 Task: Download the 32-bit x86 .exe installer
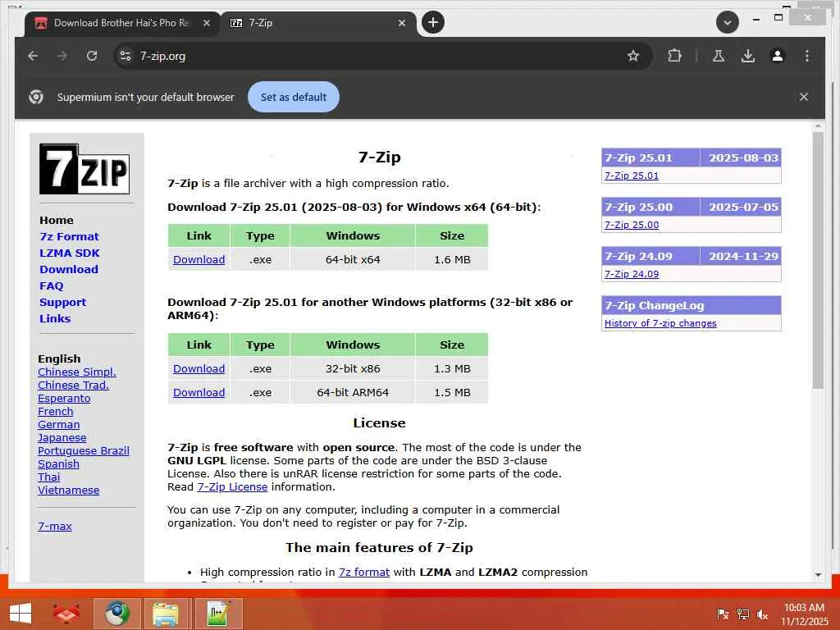coord(199,368)
